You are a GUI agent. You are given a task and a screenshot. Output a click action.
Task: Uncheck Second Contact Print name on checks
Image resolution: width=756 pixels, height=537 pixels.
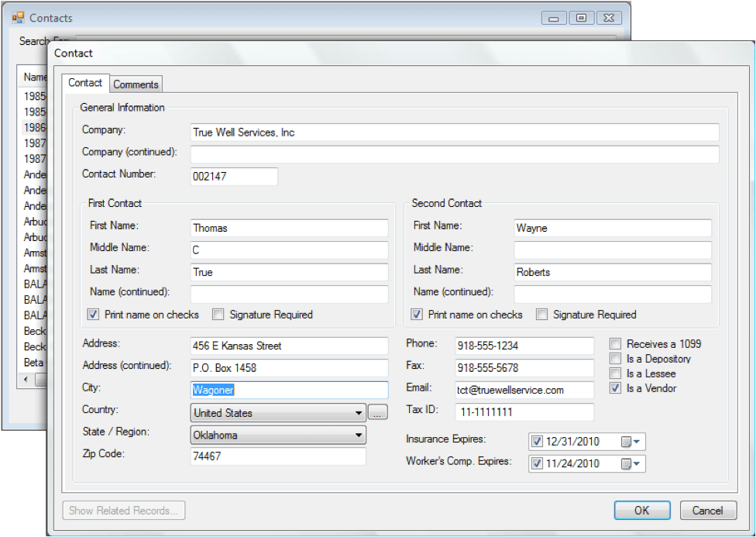pyautogui.click(x=417, y=315)
